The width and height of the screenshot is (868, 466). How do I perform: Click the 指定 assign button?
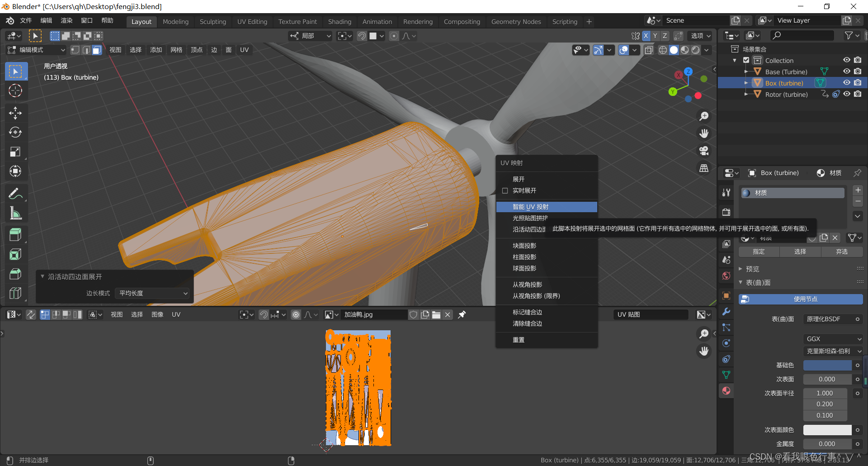[759, 252]
